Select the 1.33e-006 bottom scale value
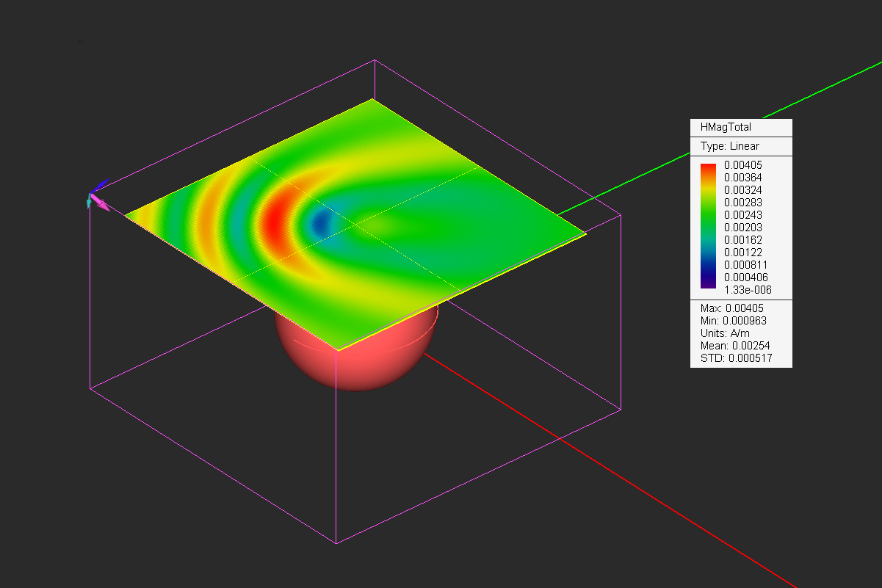The height and width of the screenshot is (588, 882). coord(748,289)
